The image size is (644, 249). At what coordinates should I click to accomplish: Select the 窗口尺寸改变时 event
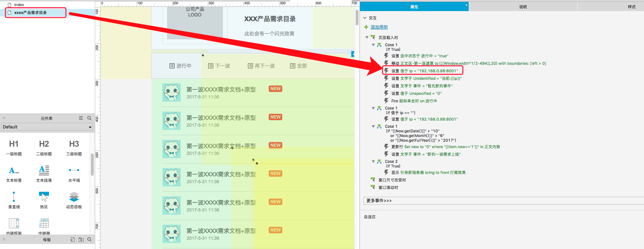(392, 180)
